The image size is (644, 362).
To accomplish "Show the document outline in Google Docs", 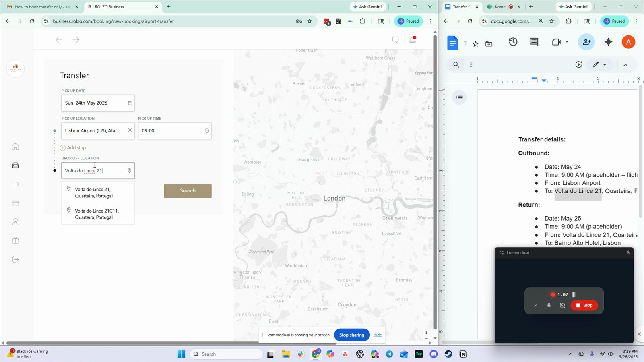I will click(460, 97).
